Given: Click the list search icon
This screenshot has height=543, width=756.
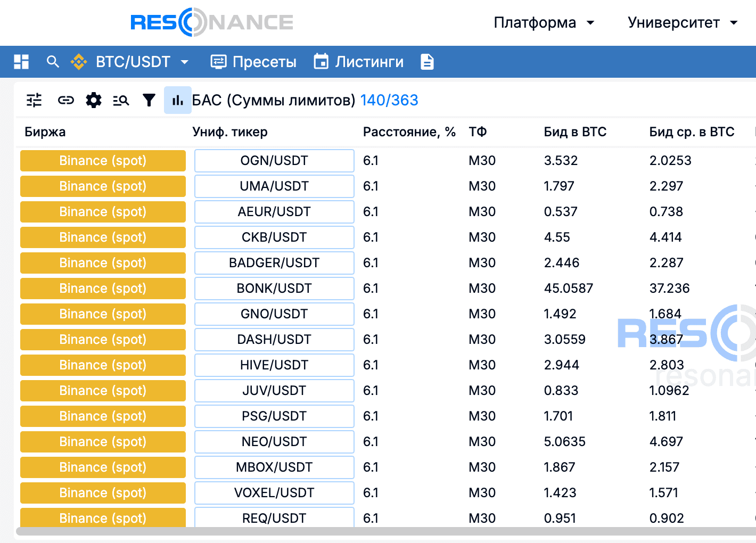Looking at the screenshot, I should 121,100.
